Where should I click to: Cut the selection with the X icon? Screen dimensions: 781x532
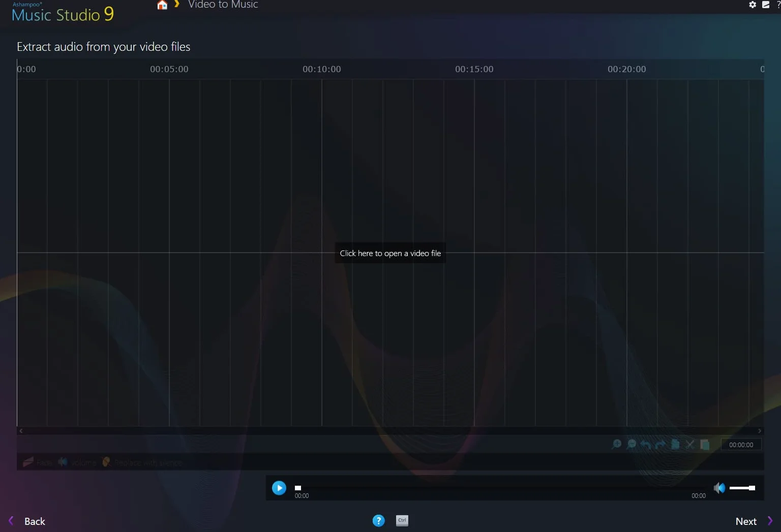pyautogui.click(x=690, y=445)
